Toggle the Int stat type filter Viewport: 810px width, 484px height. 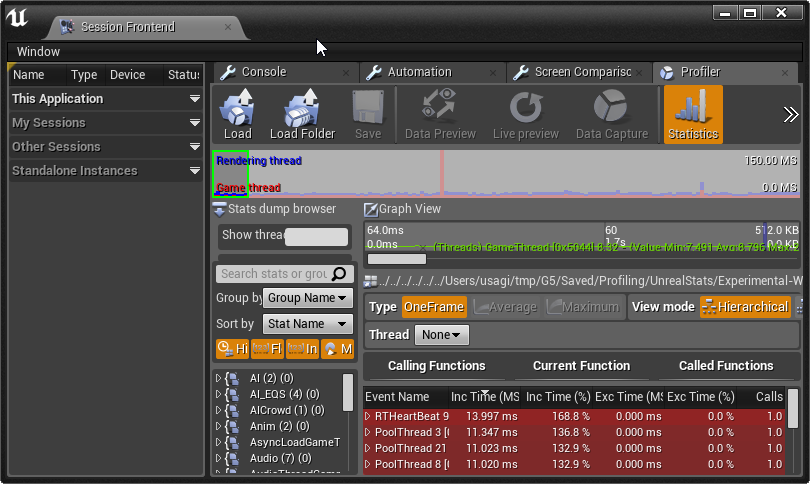coord(302,349)
